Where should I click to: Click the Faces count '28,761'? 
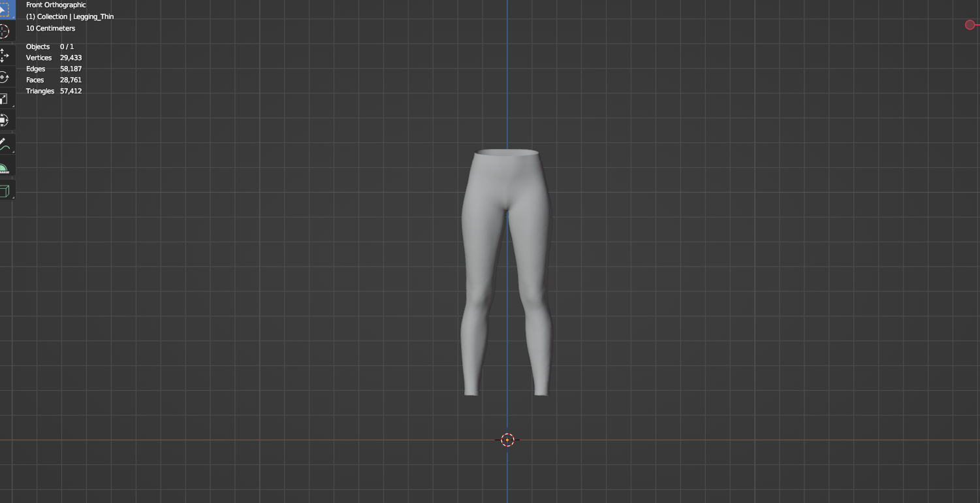click(x=71, y=80)
